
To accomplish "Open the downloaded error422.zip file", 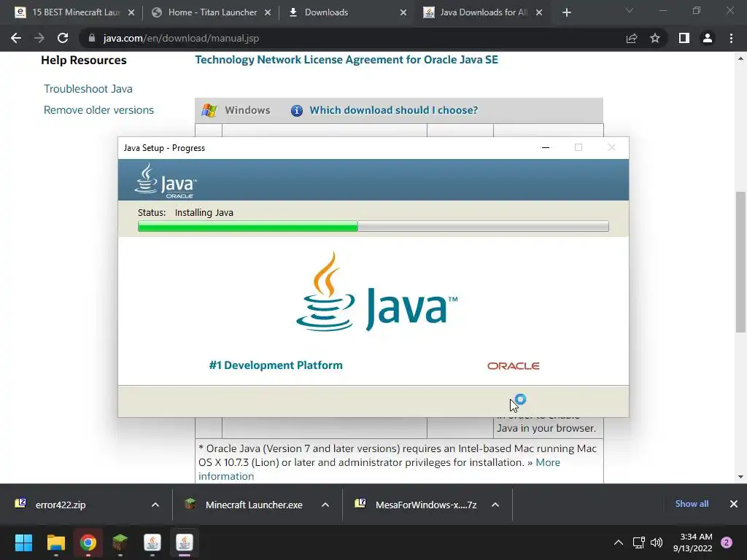I will (x=60, y=505).
